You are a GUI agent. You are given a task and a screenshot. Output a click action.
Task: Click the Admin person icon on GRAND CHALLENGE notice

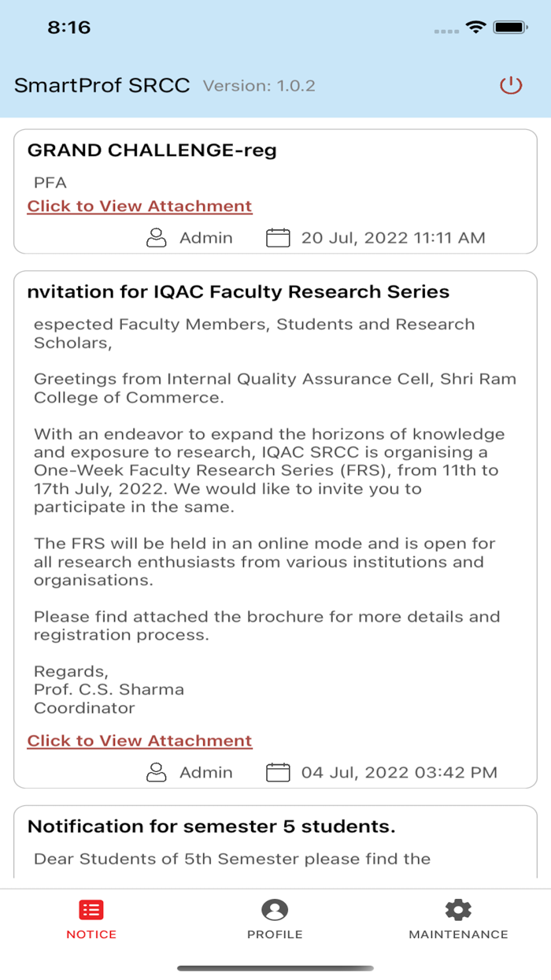tap(156, 237)
